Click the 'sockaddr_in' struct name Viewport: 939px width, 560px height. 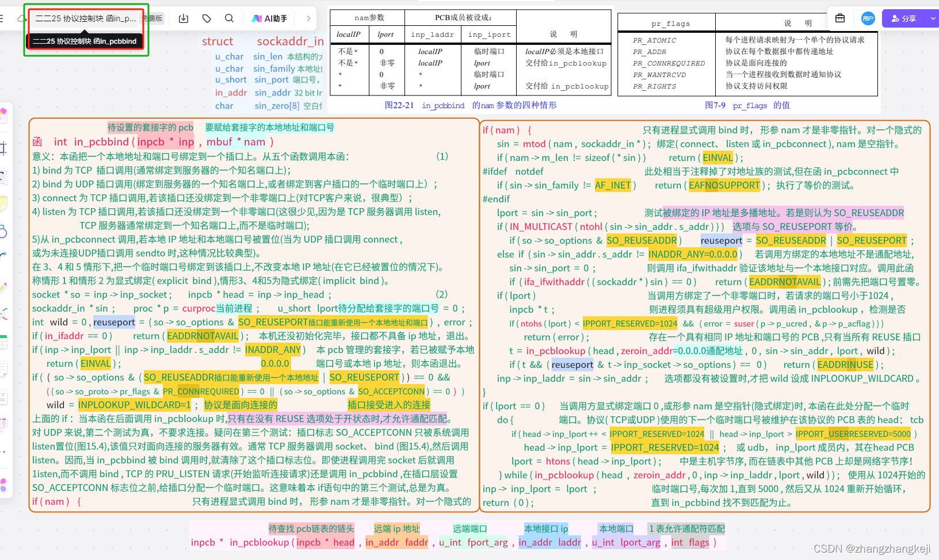coord(291,41)
